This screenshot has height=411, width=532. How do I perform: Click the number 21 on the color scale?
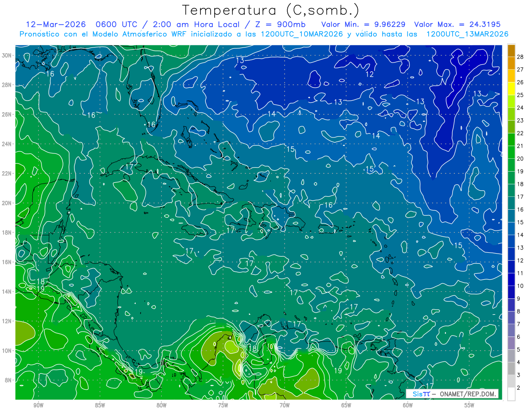coord(520,146)
